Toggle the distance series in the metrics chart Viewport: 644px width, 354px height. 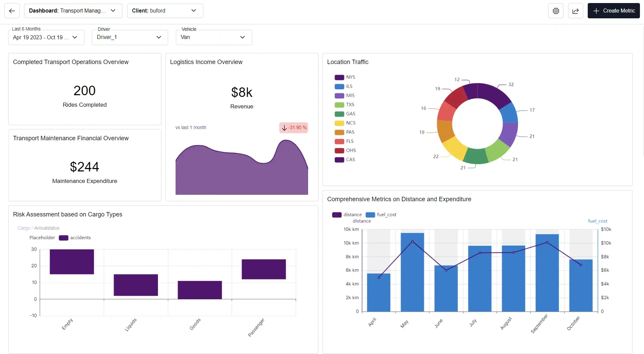point(337,214)
